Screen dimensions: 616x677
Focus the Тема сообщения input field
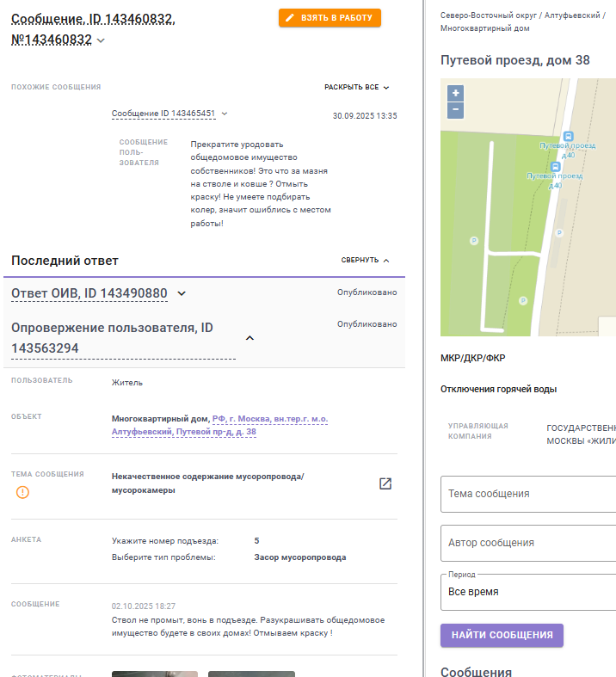pos(528,494)
